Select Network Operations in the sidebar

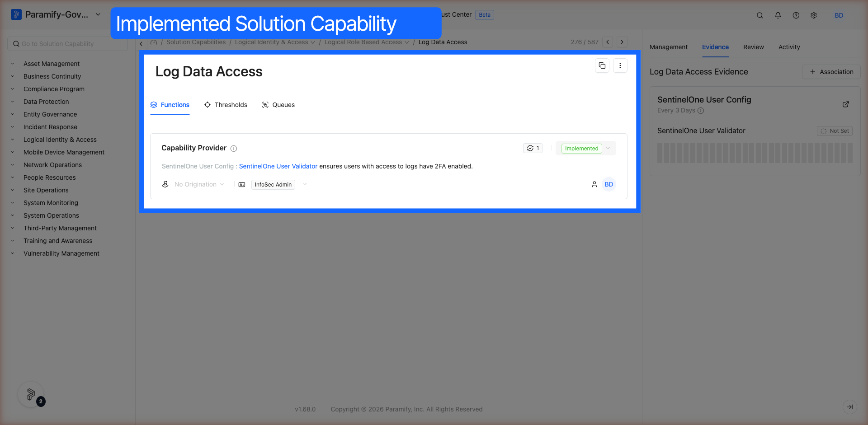click(52, 165)
